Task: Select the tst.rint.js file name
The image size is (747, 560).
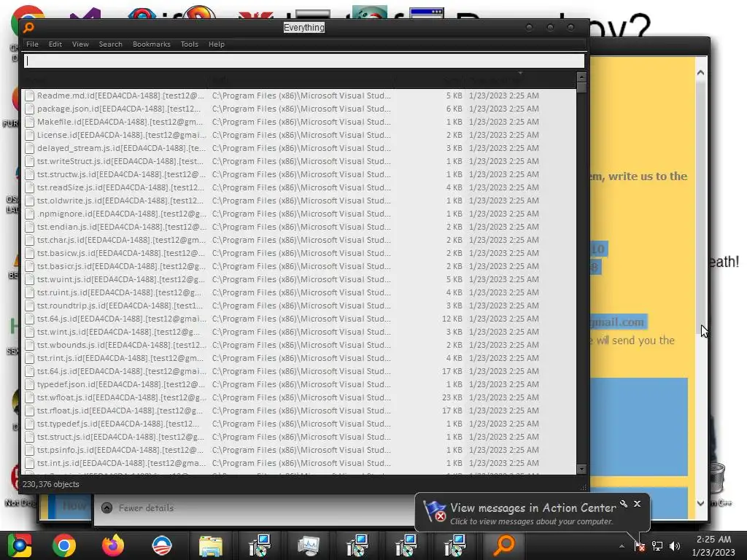Action: click(120, 358)
